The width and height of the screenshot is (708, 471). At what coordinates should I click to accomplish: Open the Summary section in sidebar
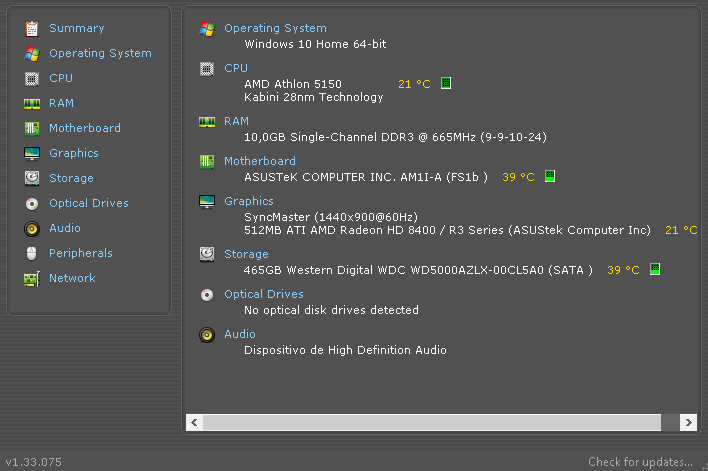click(77, 28)
